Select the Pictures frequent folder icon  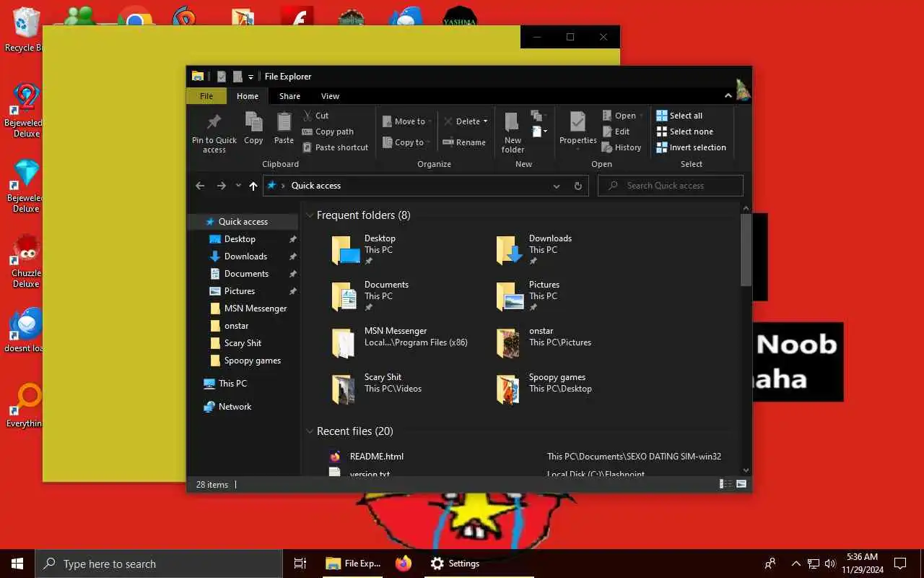click(510, 296)
